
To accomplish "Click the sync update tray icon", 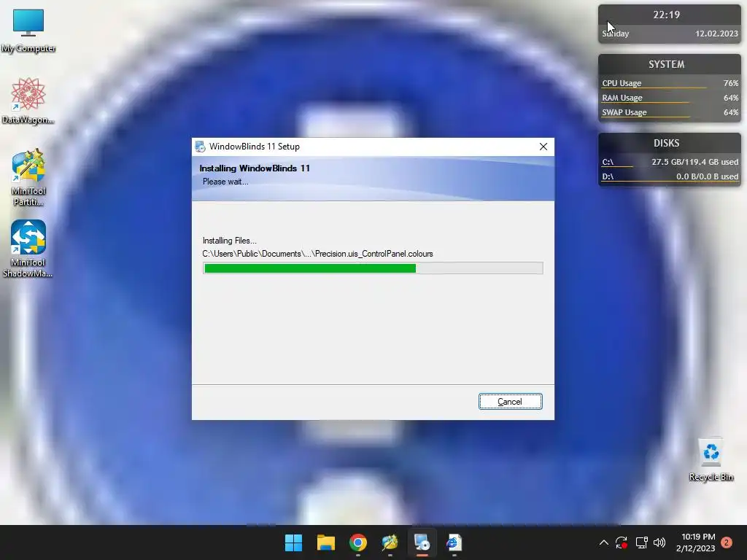I will click(x=622, y=542).
